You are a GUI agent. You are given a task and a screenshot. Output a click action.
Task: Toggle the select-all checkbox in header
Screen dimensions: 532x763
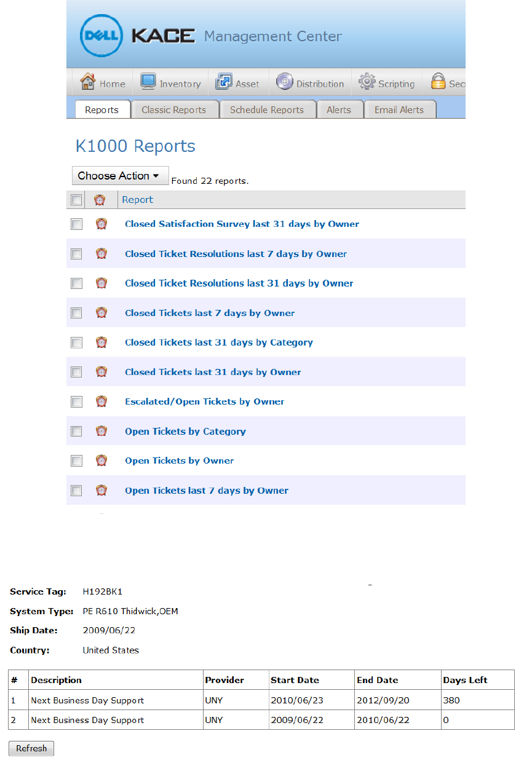click(x=76, y=200)
